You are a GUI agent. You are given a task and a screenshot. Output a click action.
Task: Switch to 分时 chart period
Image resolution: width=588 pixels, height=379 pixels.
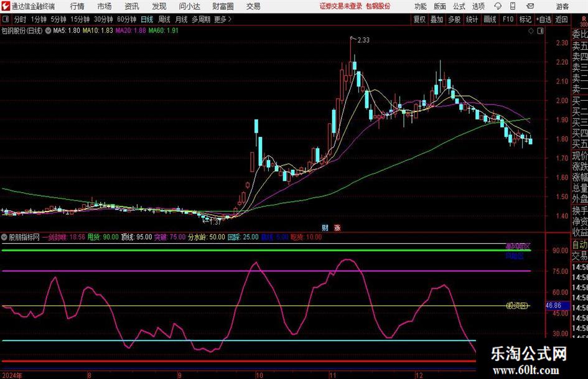tap(21, 19)
